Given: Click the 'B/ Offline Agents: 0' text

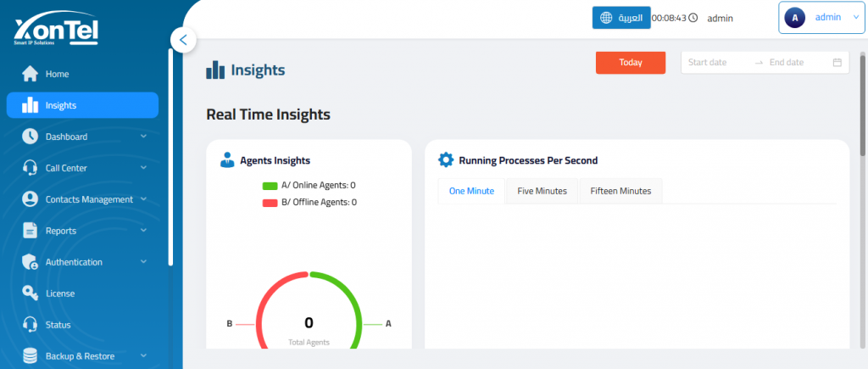Looking at the screenshot, I should coord(319,203).
